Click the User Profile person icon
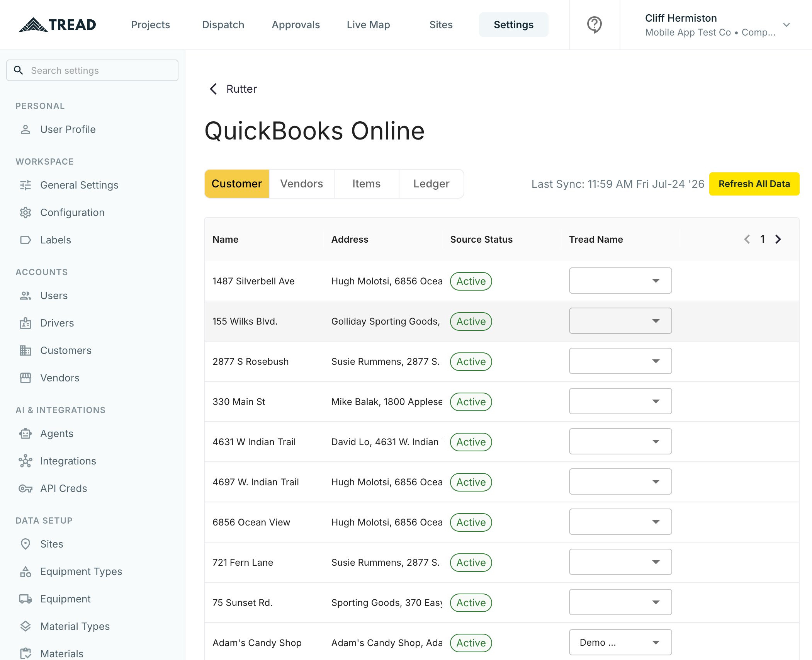Image resolution: width=812 pixels, height=660 pixels. (x=25, y=129)
